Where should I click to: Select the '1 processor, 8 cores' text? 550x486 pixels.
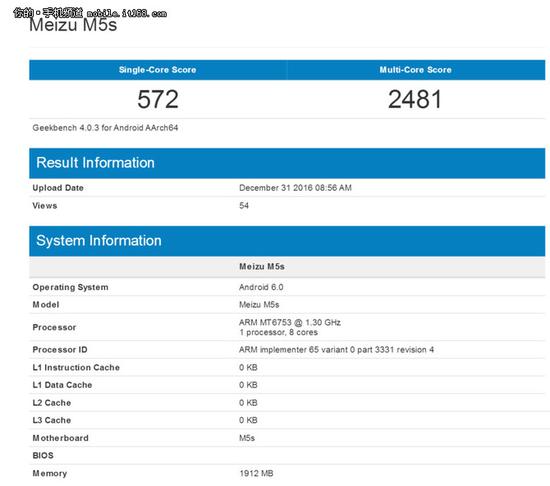click(x=279, y=332)
